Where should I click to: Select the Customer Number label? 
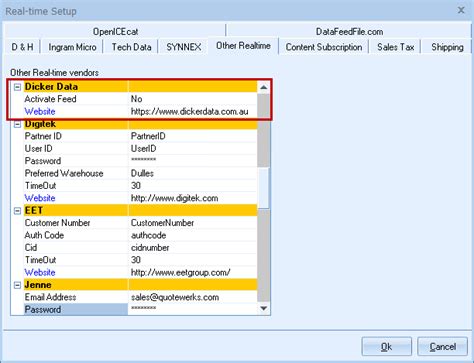coord(57,223)
